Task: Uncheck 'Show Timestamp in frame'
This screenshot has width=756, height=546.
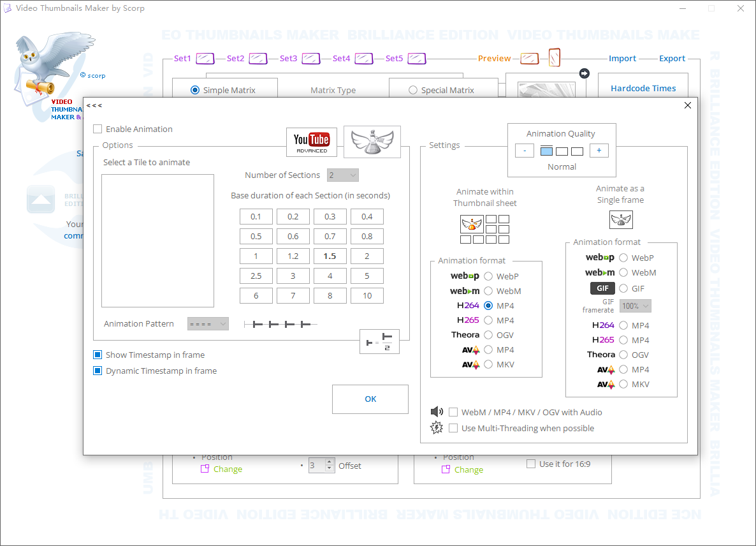Action: (x=98, y=355)
